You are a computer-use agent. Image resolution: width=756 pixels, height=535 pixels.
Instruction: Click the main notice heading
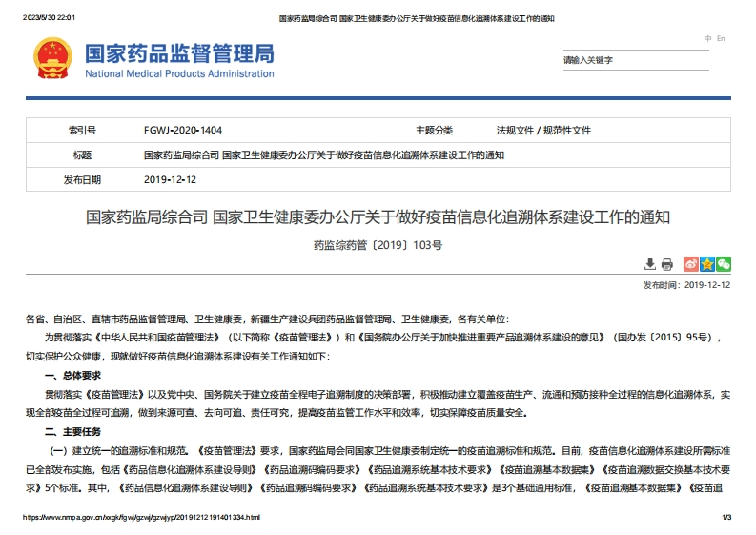(x=378, y=217)
